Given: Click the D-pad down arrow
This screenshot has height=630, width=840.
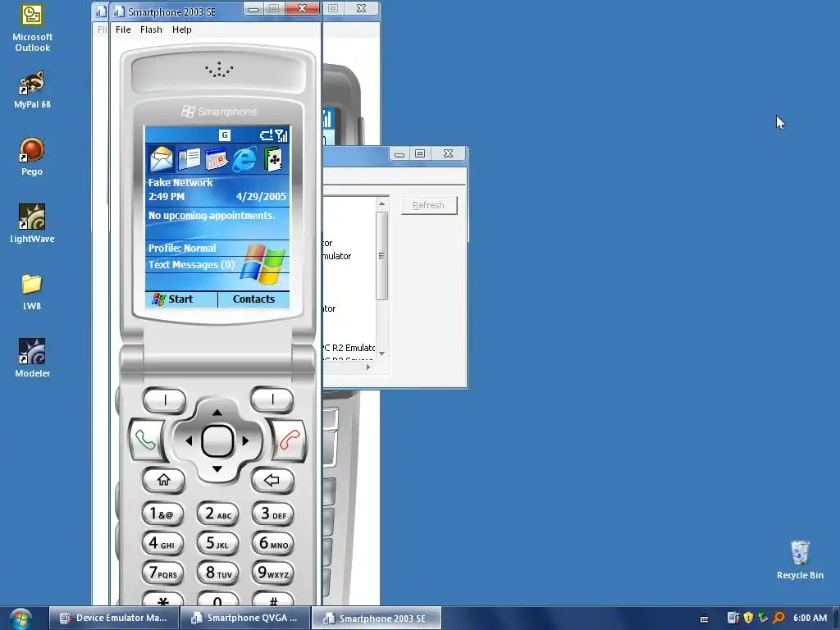Looking at the screenshot, I should (217, 469).
